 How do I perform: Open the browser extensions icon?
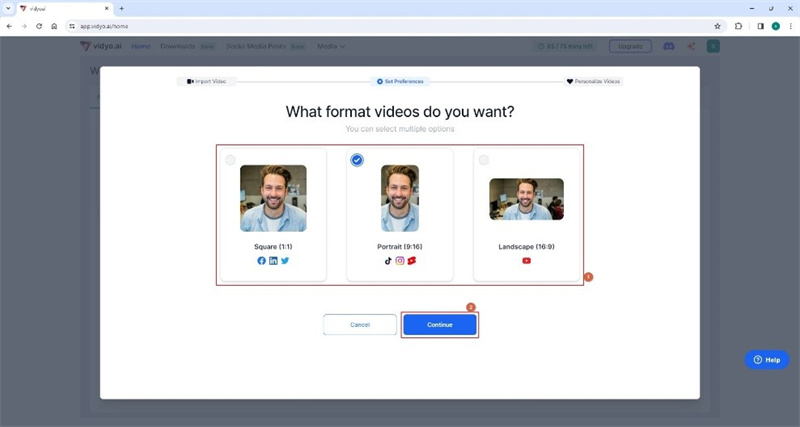click(x=738, y=26)
